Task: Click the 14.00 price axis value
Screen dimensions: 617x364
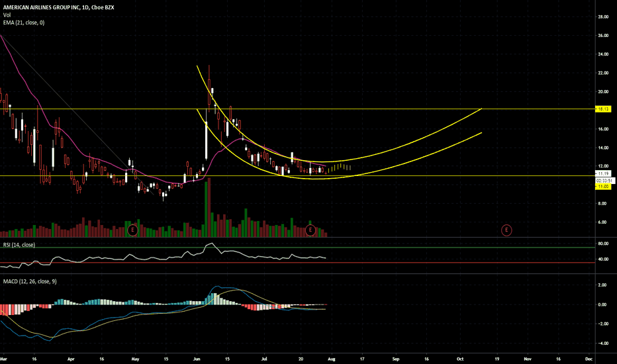Action: click(x=603, y=148)
